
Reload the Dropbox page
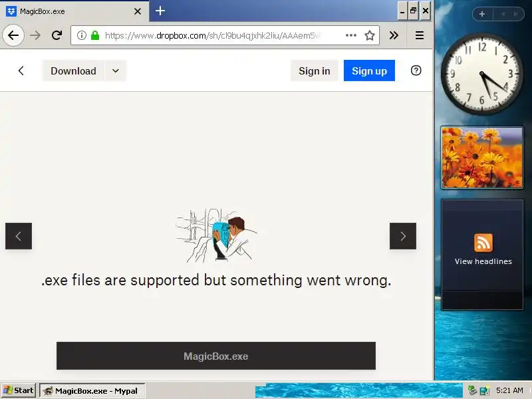coord(57,35)
